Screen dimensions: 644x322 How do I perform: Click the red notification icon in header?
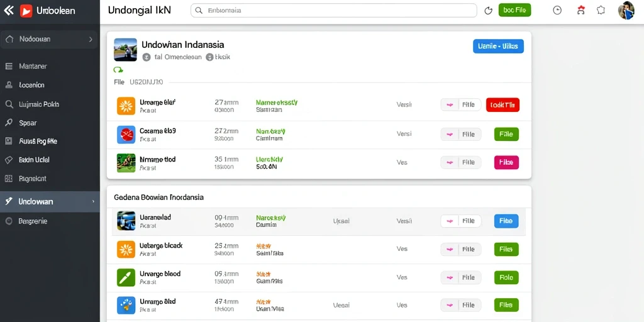580,11
